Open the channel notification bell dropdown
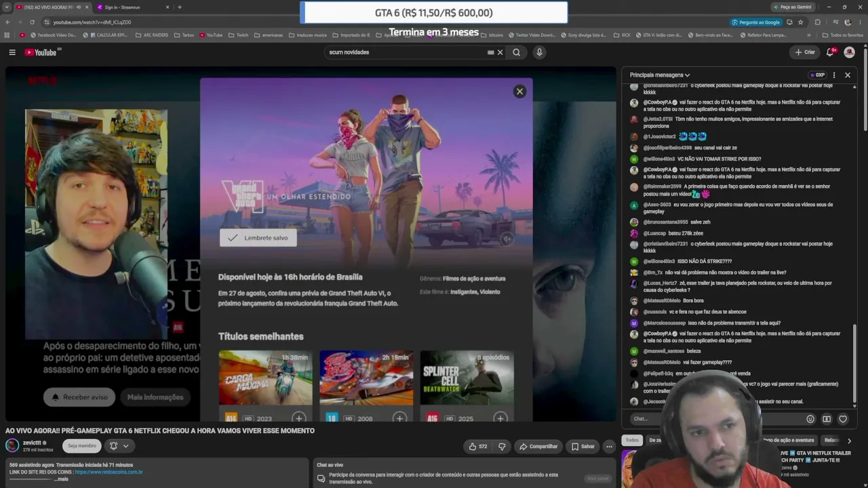 [119, 445]
